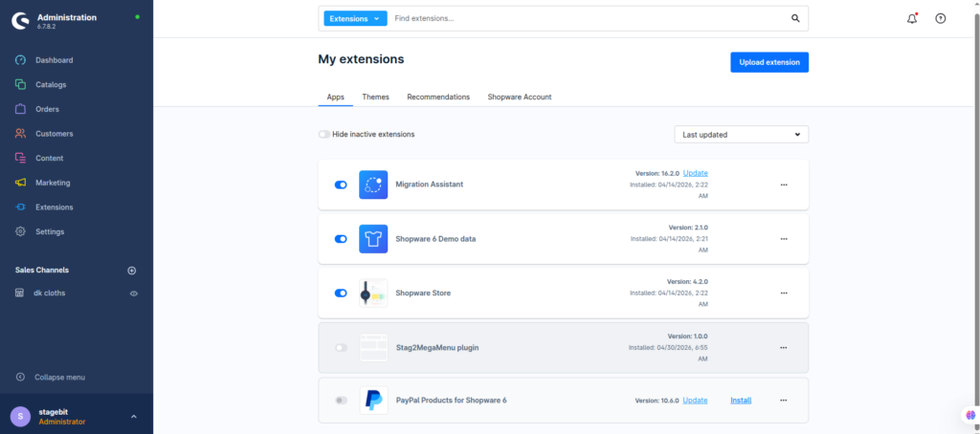
Task: Click Update link for PayPal Products
Action: [695, 401]
